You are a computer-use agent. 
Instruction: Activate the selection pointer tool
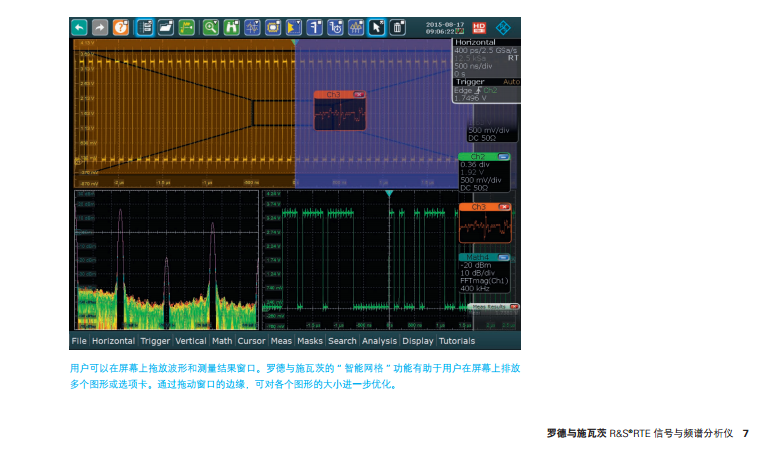[x=377, y=27]
